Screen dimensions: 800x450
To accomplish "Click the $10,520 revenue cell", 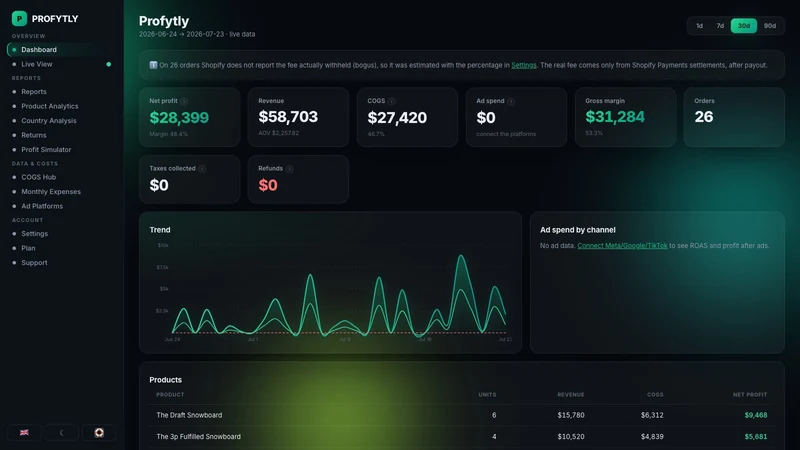I will click(x=570, y=437).
